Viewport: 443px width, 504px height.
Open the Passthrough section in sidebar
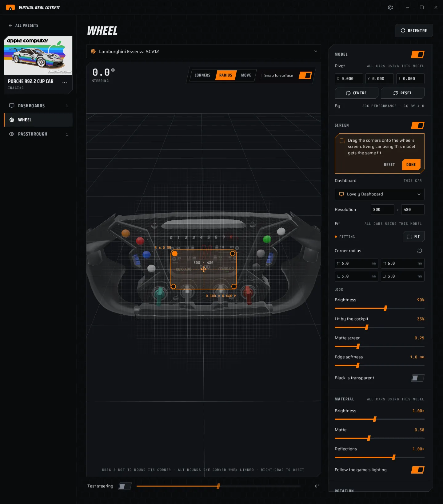[38, 134]
